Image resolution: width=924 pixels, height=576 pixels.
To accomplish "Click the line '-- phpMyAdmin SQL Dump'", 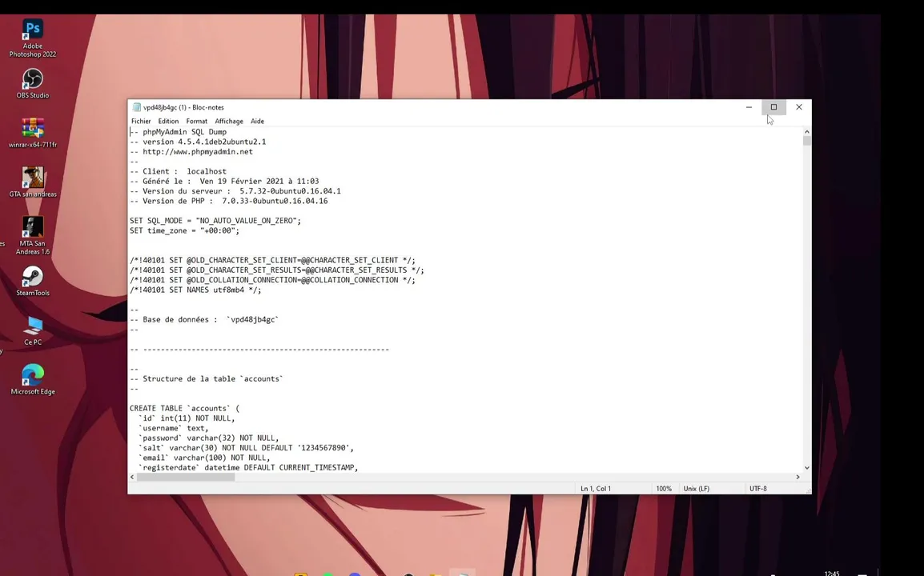I will tap(178, 132).
